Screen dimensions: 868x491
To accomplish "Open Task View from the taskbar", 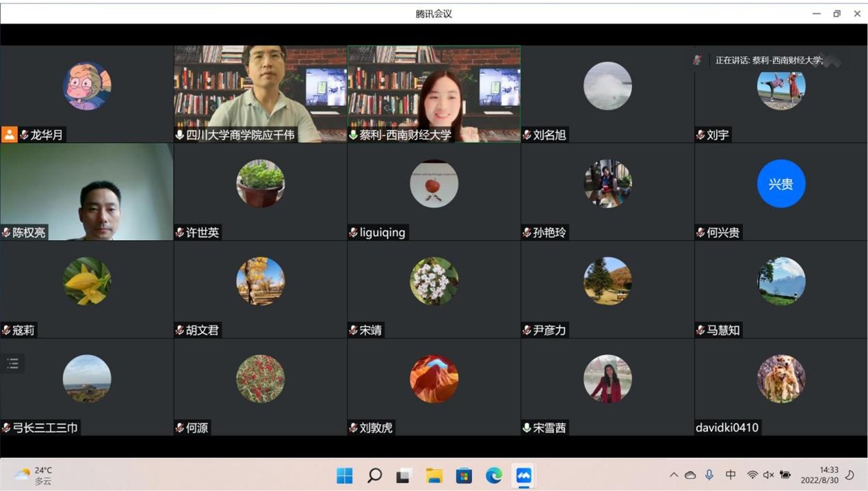I will (x=404, y=475).
